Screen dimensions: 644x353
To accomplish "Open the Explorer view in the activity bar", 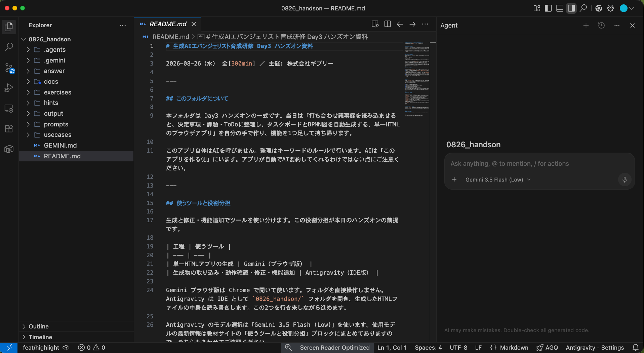I will pyautogui.click(x=9, y=27).
